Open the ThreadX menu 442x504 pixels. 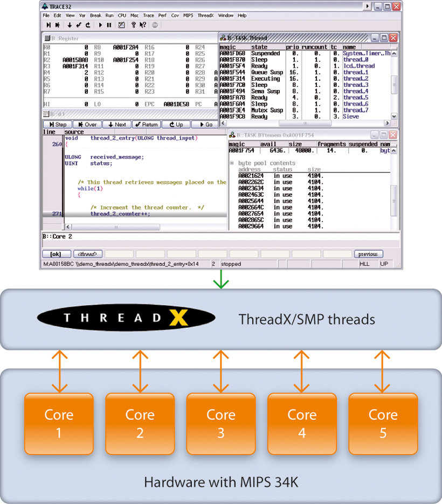pos(206,16)
